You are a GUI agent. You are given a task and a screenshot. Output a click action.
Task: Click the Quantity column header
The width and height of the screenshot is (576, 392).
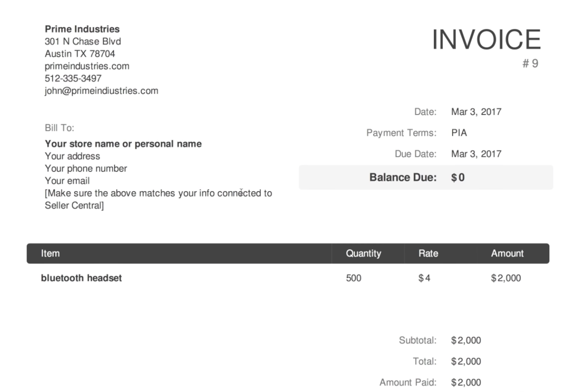click(363, 253)
